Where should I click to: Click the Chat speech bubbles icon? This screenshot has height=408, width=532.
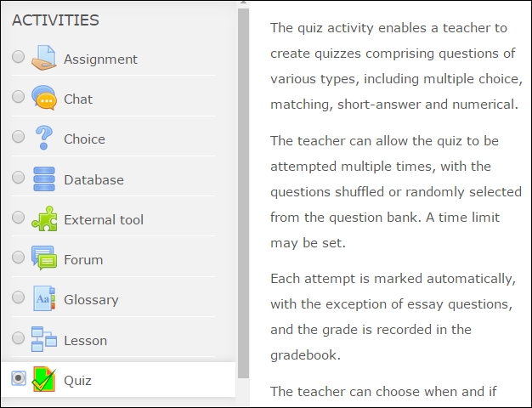(44, 98)
